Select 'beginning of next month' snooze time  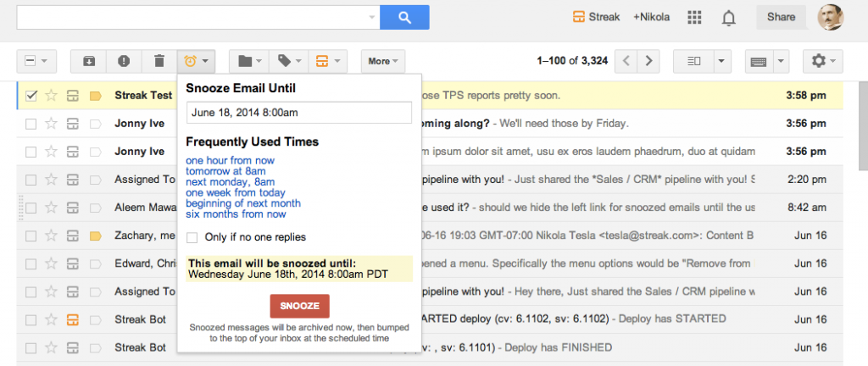tap(243, 203)
